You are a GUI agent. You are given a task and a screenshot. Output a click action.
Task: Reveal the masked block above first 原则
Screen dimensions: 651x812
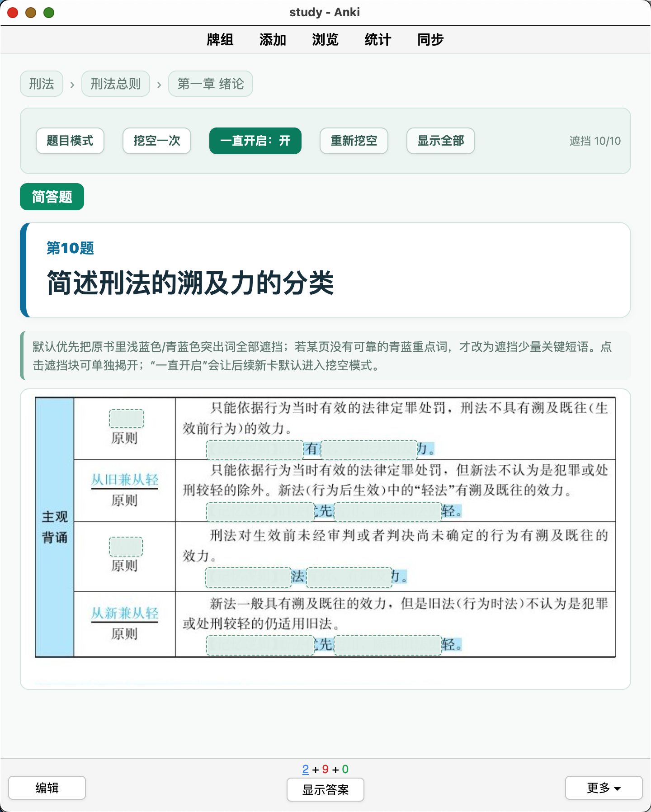tap(127, 419)
